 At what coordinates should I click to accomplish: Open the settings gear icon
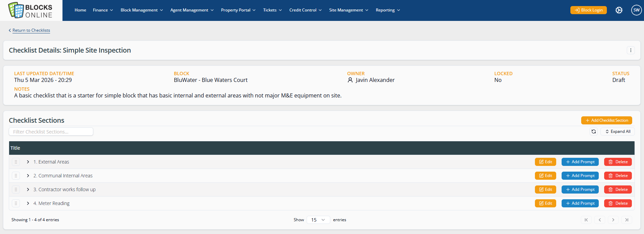click(x=619, y=10)
